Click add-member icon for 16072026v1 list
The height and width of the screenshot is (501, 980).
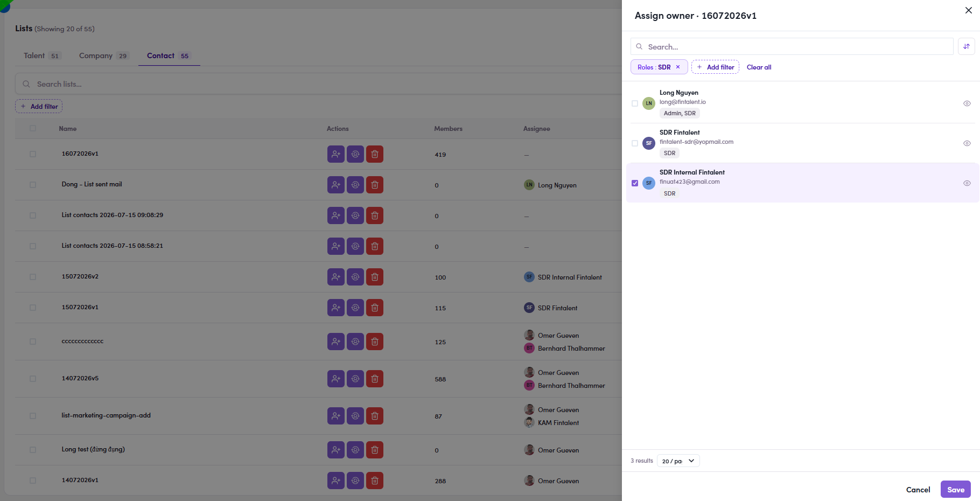pos(336,154)
